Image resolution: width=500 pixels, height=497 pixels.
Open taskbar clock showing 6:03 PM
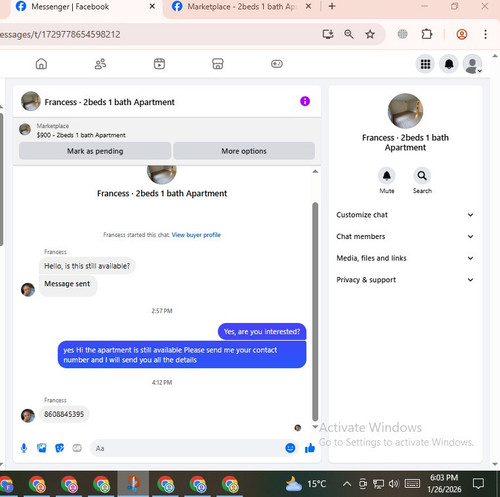pyautogui.click(x=444, y=483)
